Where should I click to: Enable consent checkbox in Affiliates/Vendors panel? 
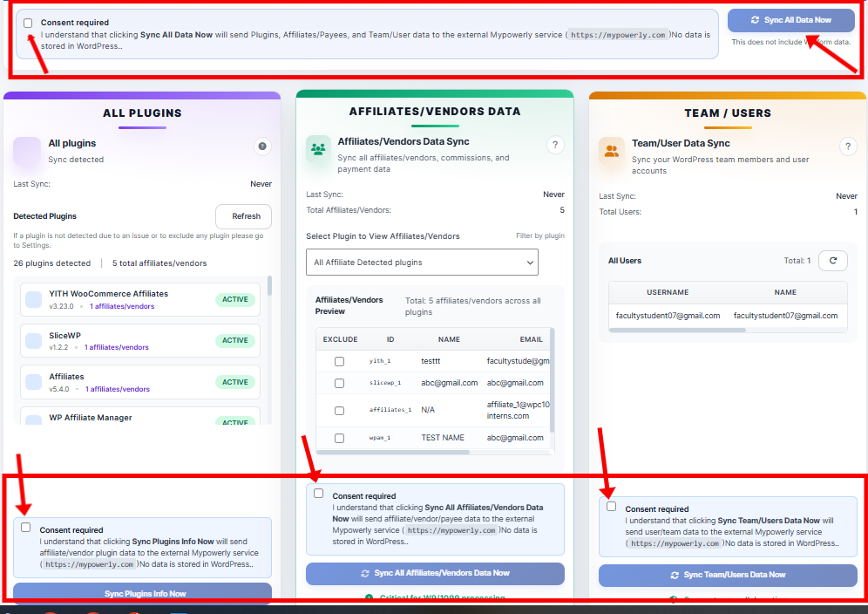[x=318, y=493]
